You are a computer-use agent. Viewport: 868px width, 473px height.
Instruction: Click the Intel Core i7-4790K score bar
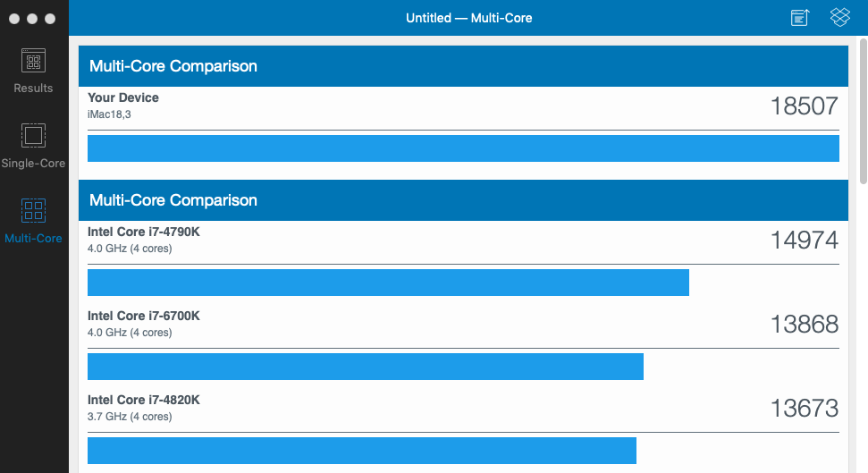tap(388, 283)
